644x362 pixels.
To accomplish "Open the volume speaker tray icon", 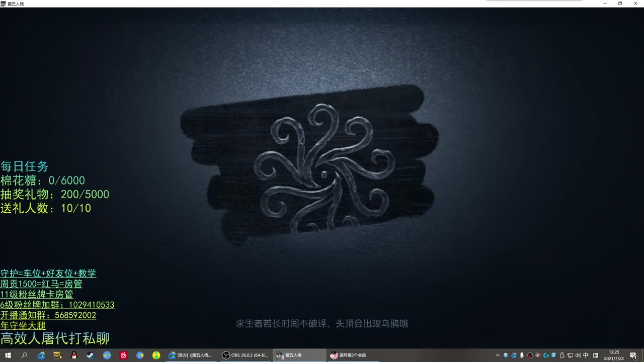I will (x=578, y=355).
